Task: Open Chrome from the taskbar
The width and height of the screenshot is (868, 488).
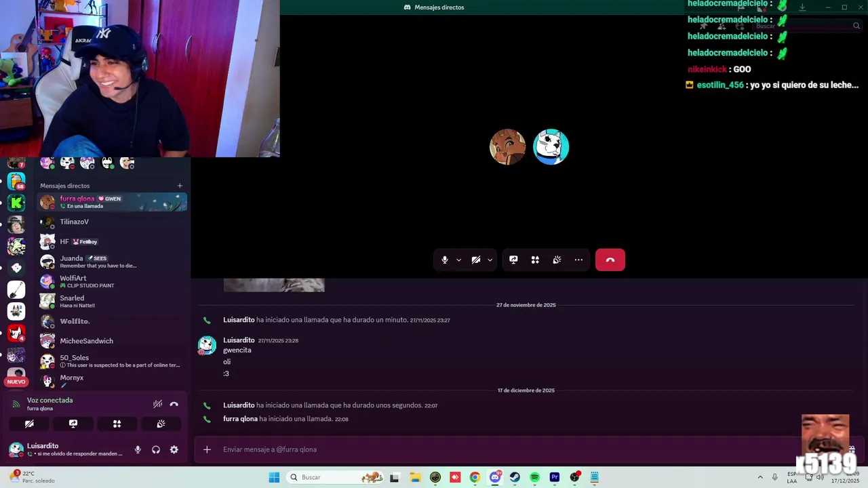Action: tap(475, 477)
